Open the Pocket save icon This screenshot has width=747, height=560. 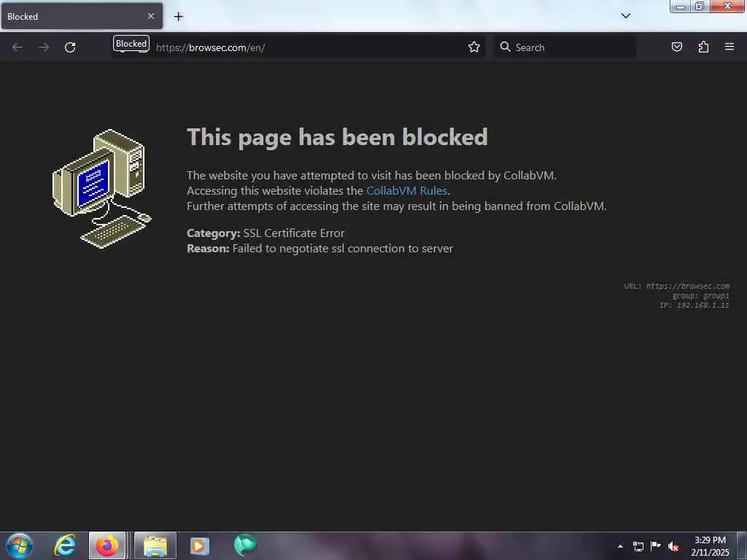[x=676, y=47]
